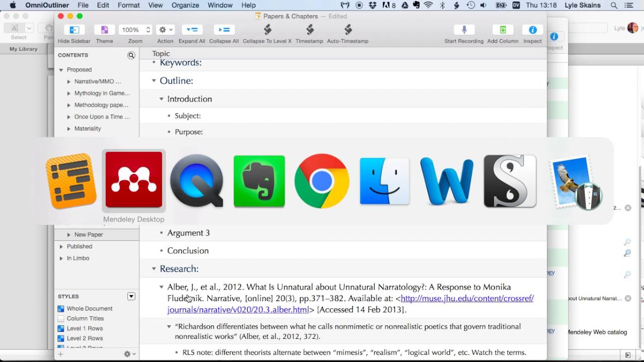The image size is (644, 362).
Task: Collapse the Outline: row disclosure triangle
Action: 154,80
